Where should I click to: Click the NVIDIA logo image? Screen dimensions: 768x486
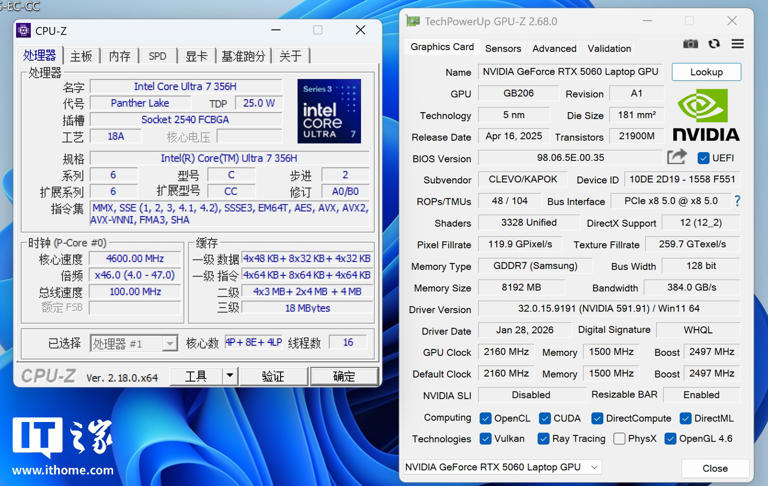(x=706, y=115)
